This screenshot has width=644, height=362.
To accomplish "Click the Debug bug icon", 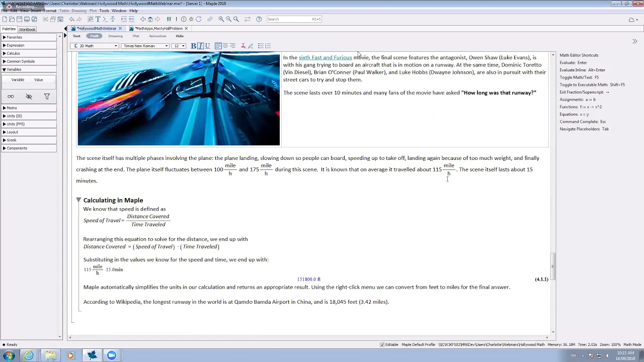I will coord(191,19).
